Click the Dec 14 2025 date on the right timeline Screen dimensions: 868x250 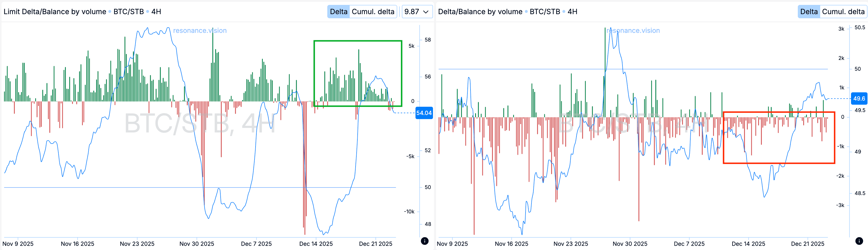point(748,244)
